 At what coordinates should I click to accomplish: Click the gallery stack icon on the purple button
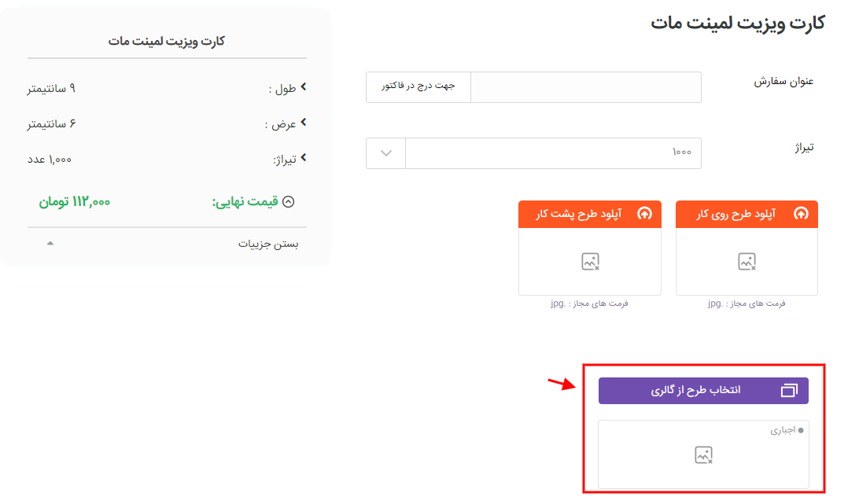point(789,391)
